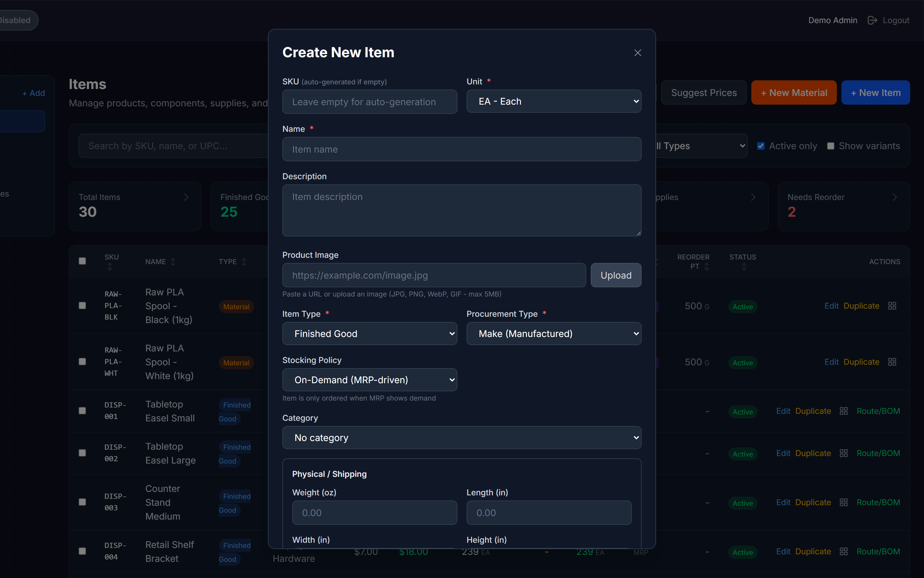924x578 pixels.
Task: Click the Total Items count 30
Action: 87,212
